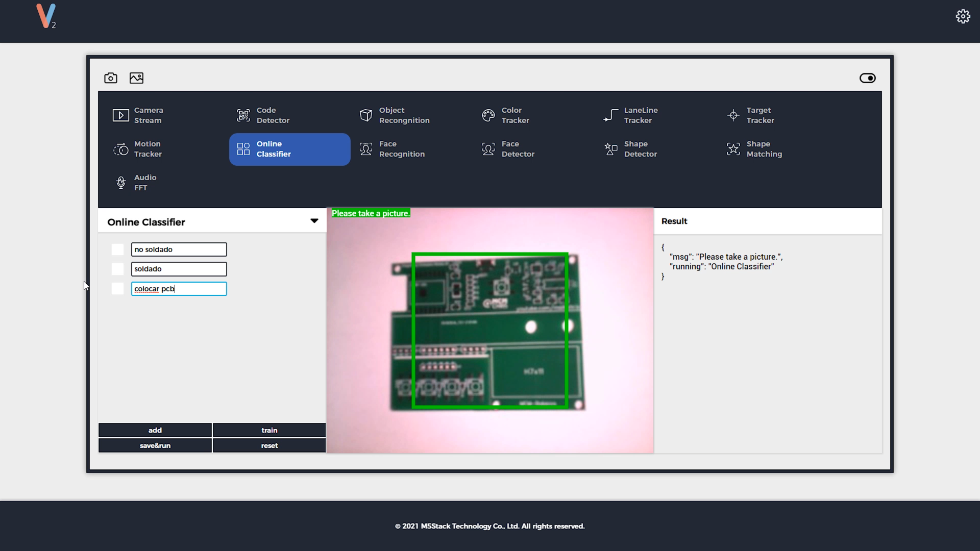This screenshot has width=980, height=551.
Task: Click the camera snapshot icon
Action: (x=110, y=78)
